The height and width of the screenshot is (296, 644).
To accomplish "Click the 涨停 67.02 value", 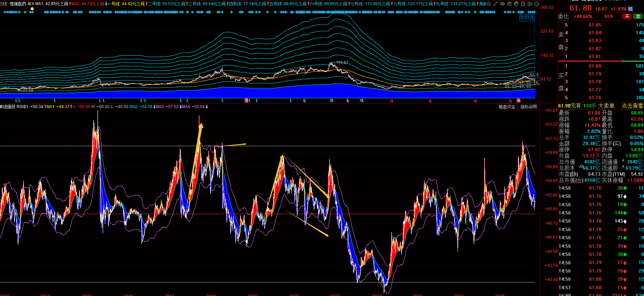I will (x=594, y=150).
